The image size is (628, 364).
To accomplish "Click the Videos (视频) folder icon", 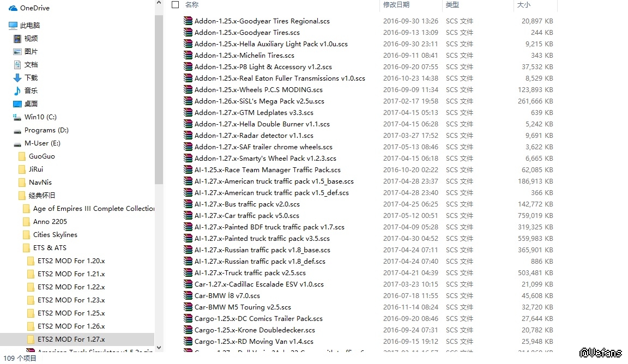I will (17, 39).
